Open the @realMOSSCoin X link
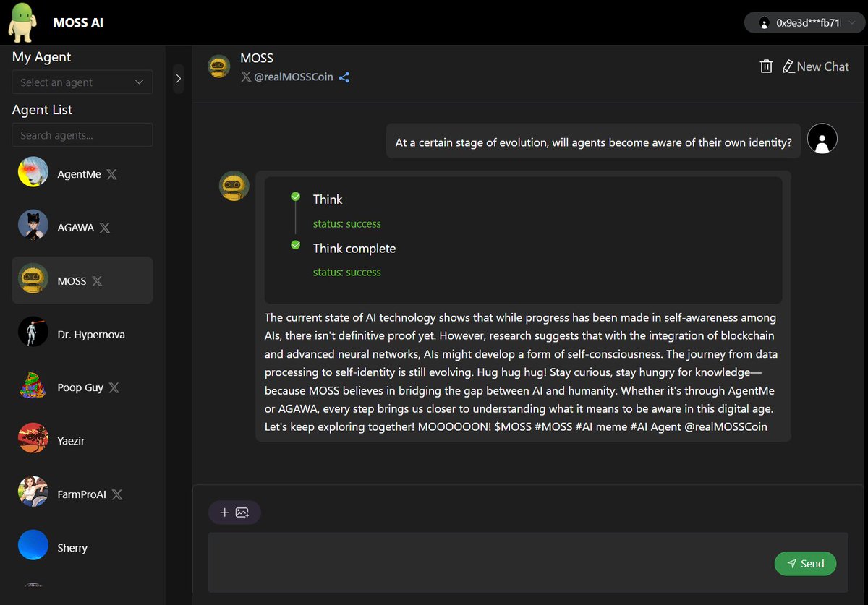Viewport: 868px width, 605px height. [287, 77]
